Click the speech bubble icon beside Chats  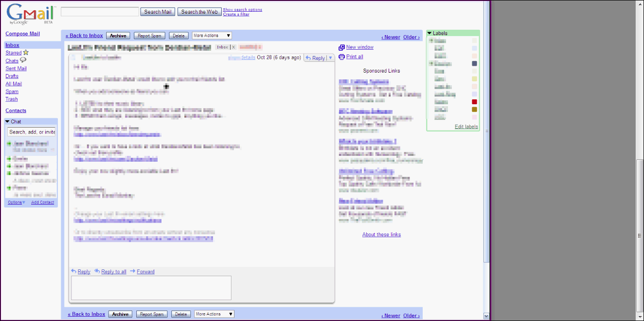tap(23, 60)
